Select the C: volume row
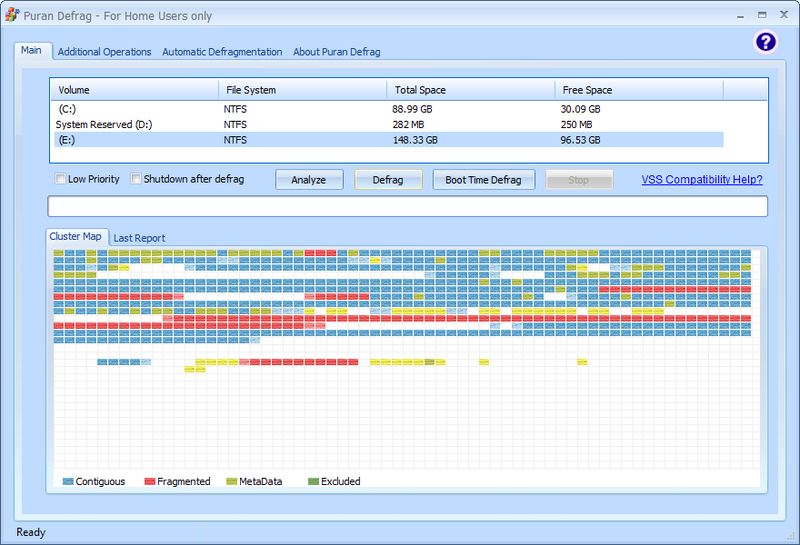This screenshot has height=545, width=800. tap(389, 109)
